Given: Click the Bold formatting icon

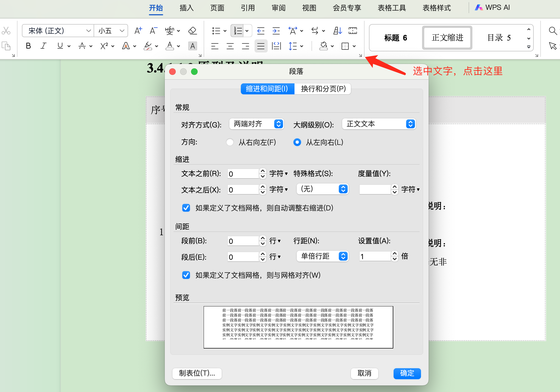Looking at the screenshot, I should click(x=28, y=46).
